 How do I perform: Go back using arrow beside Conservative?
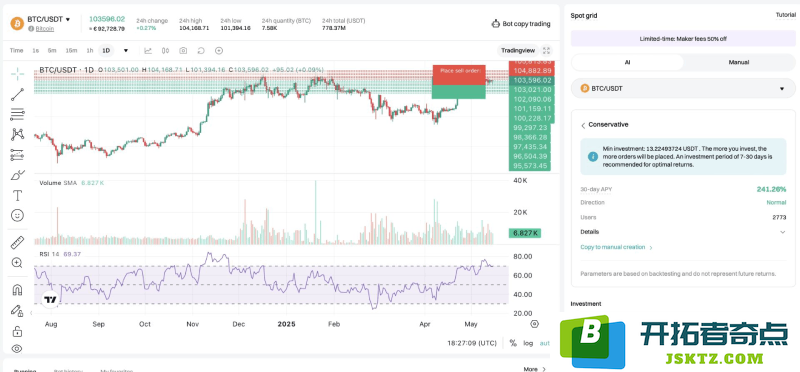(x=583, y=126)
